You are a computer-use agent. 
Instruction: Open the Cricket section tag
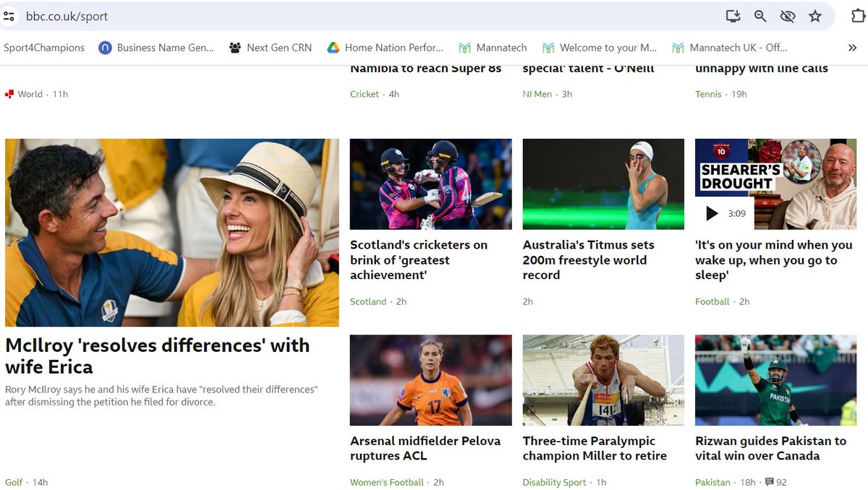click(365, 94)
